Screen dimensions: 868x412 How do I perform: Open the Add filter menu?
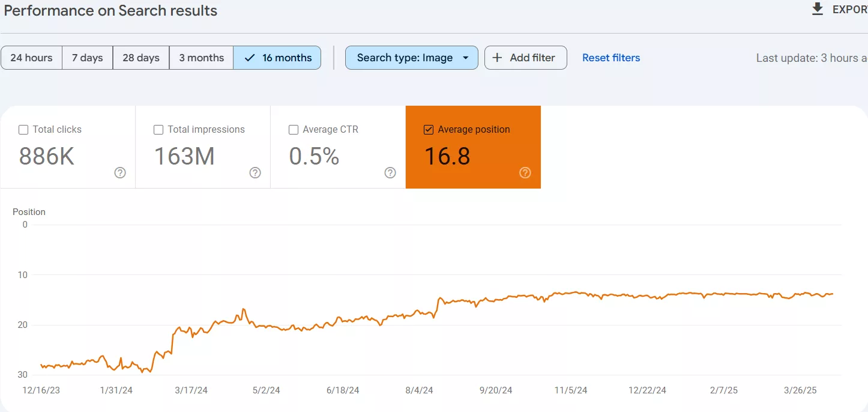pos(526,57)
